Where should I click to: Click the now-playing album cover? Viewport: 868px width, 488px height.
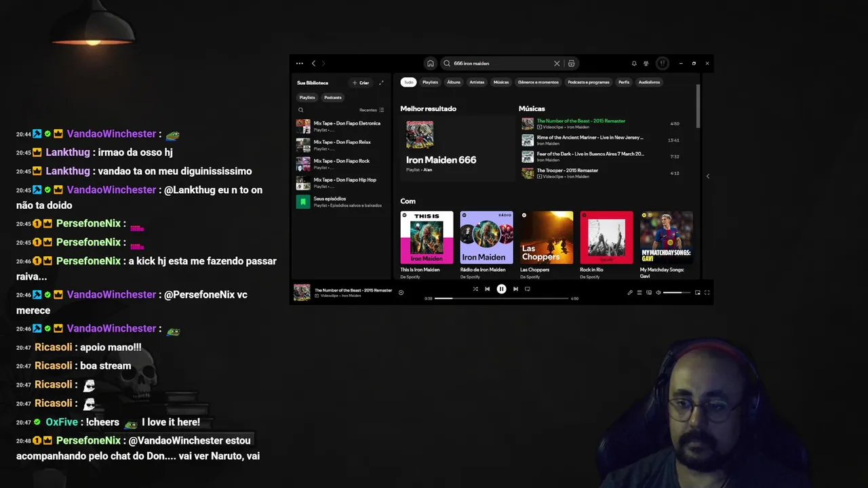pos(302,292)
